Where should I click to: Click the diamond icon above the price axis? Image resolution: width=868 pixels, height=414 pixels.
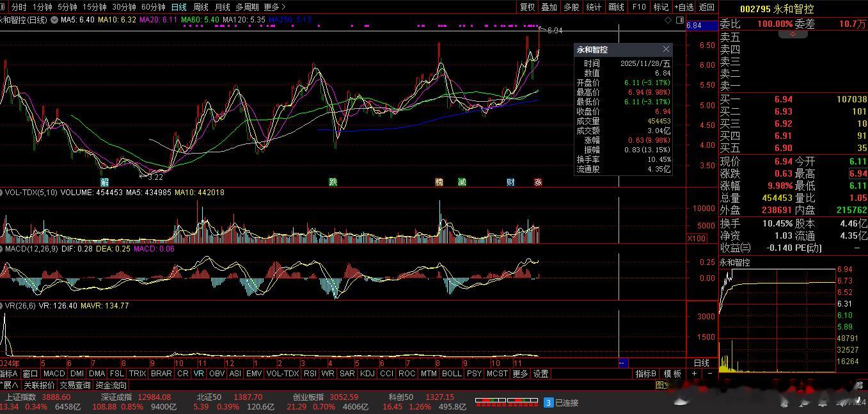pos(669,20)
